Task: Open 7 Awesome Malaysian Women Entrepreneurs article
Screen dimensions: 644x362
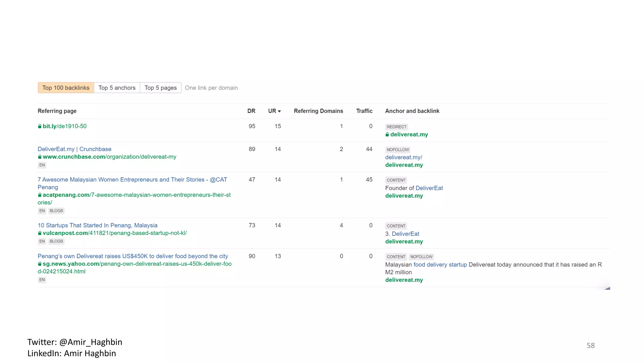Action: coord(132,180)
